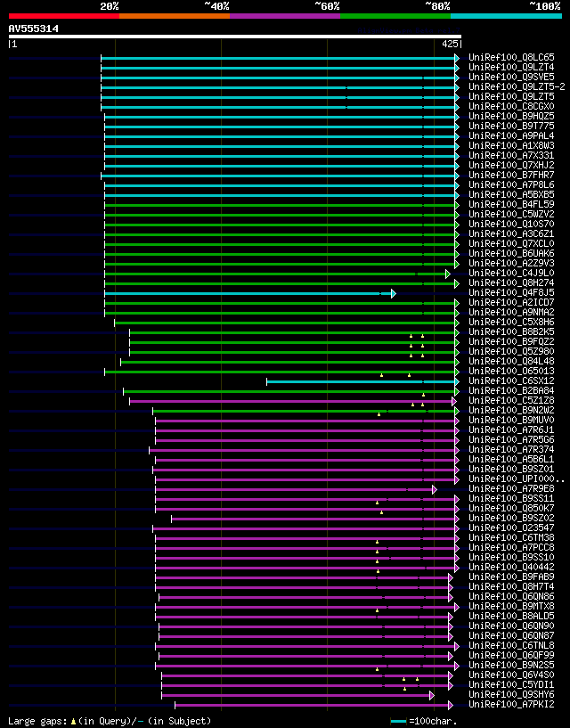Click the UniRef100_B9T775 label
The width and height of the screenshot is (570, 728).
tap(511, 126)
